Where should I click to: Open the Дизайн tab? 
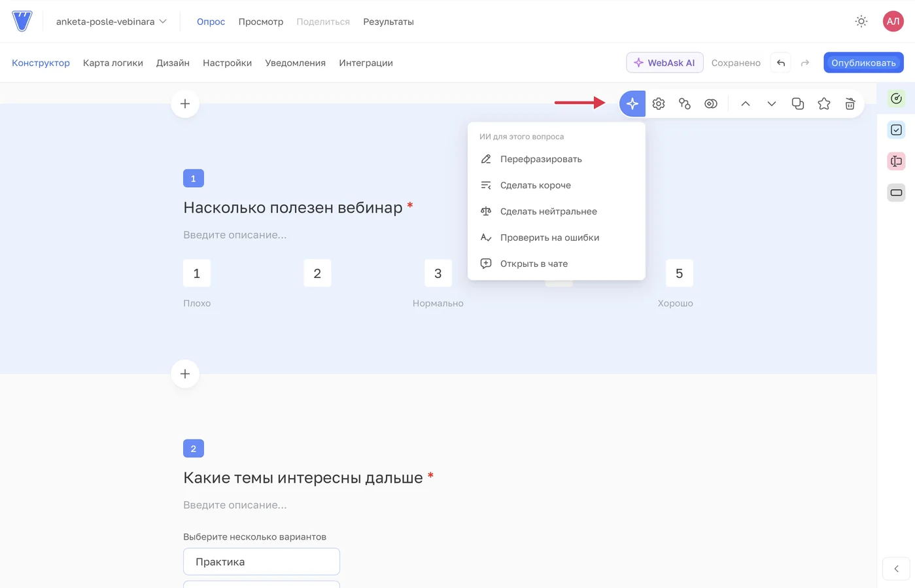tap(173, 63)
